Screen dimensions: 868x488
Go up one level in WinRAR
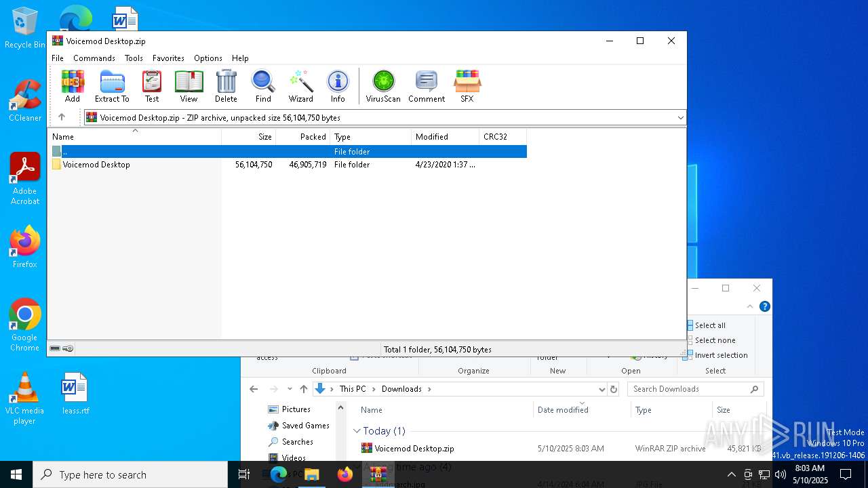click(x=62, y=117)
